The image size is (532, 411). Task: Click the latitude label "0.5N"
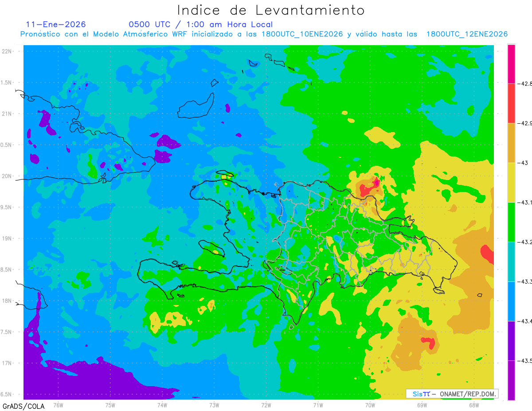coord(6,145)
